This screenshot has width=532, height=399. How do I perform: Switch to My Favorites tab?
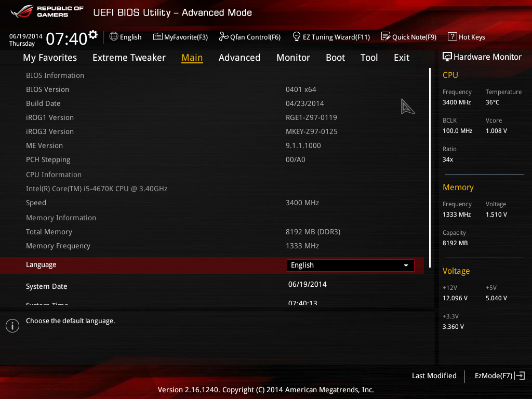(x=50, y=58)
